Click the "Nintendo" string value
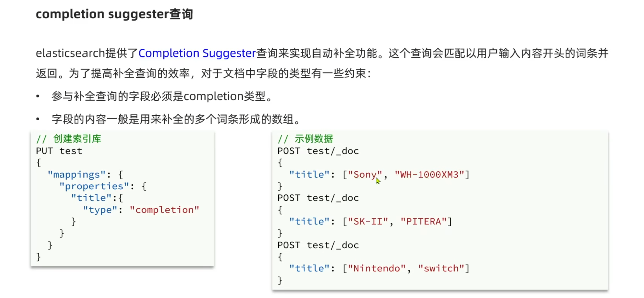 click(x=377, y=269)
